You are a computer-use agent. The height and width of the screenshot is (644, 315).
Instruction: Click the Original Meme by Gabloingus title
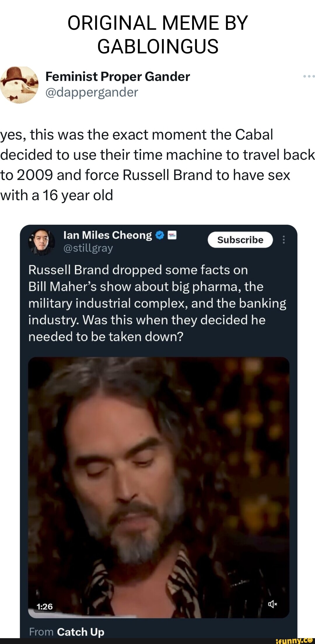click(x=158, y=34)
